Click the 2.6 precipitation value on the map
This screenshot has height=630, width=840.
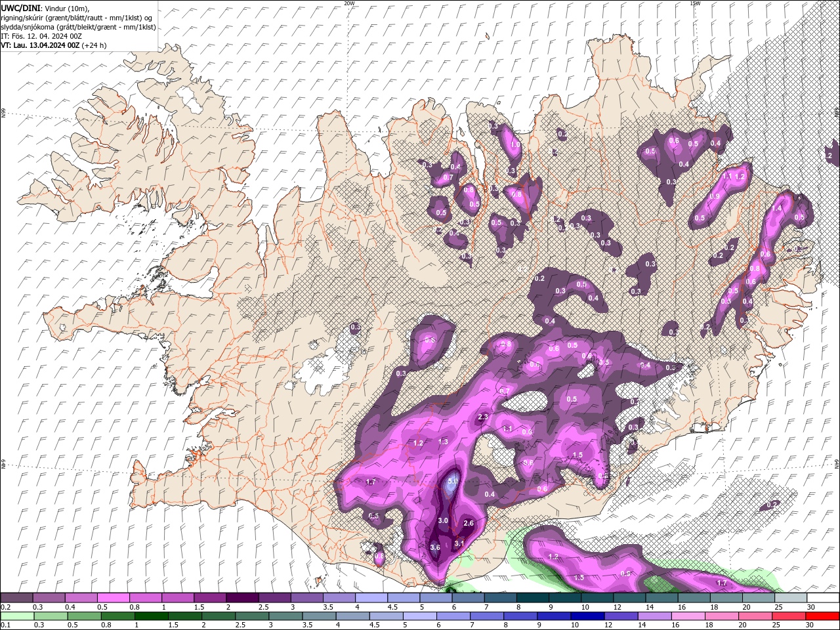(469, 523)
